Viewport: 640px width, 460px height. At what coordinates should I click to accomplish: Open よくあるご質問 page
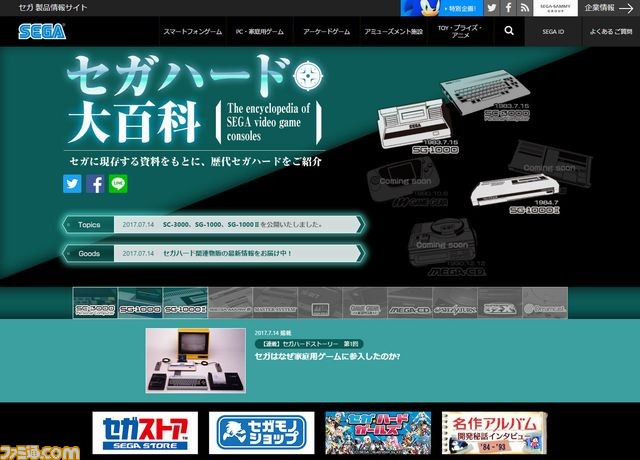click(611, 31)
